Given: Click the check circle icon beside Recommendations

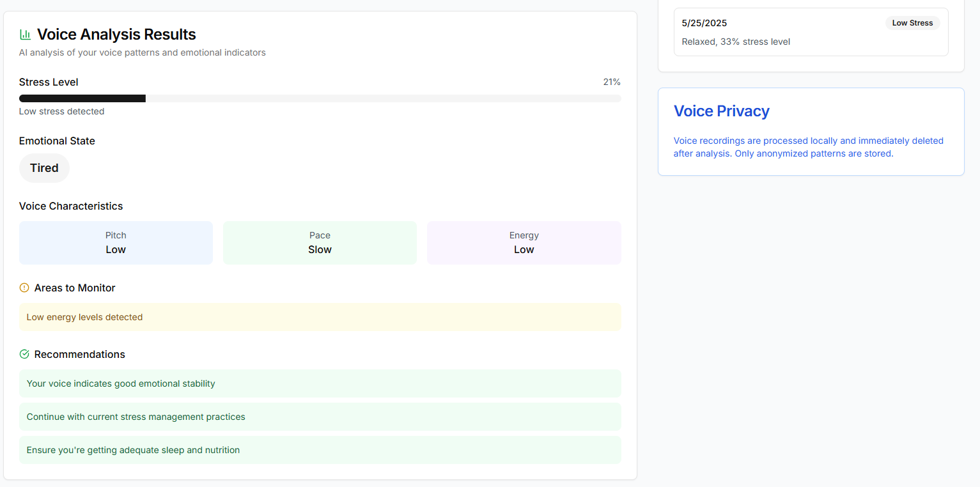Looking at the screenshot, I should [24, 355].
